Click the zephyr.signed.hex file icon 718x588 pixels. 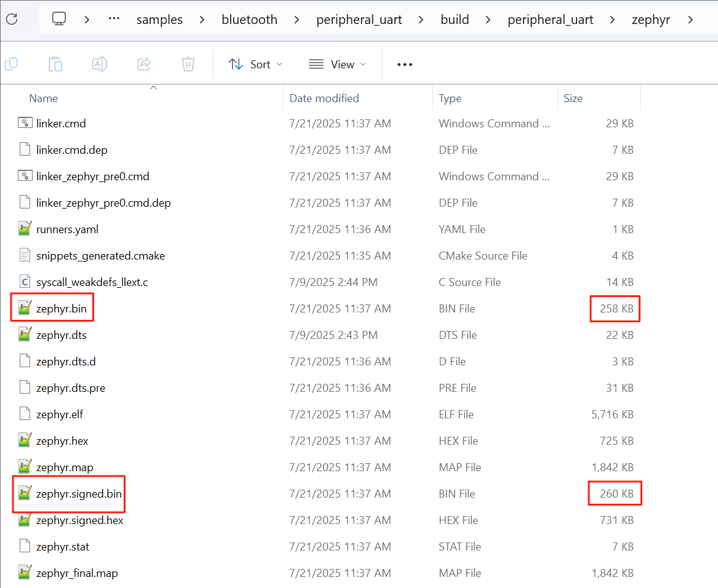(x=25, y=519)
